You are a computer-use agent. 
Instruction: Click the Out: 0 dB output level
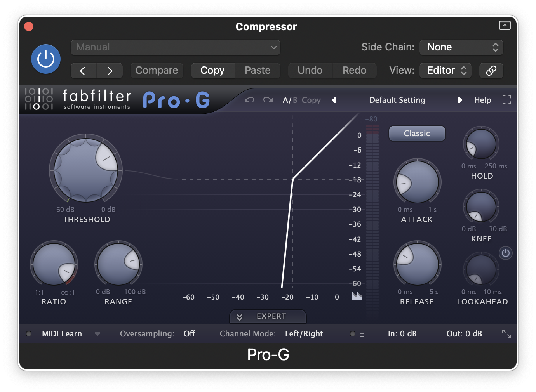(464, 334)
